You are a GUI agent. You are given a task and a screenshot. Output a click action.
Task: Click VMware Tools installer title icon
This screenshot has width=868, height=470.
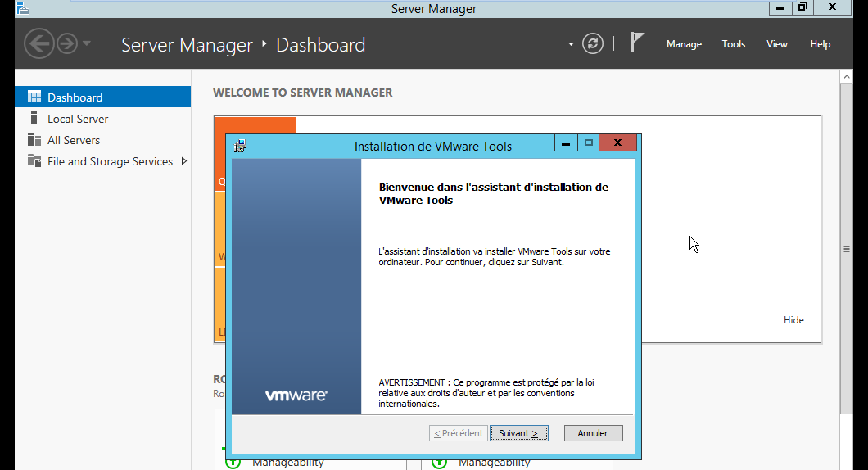tap(240, 146)
